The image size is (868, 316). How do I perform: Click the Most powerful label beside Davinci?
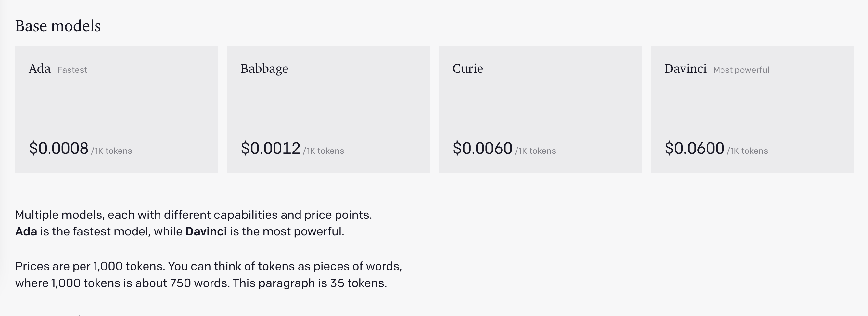coord(741,70)
